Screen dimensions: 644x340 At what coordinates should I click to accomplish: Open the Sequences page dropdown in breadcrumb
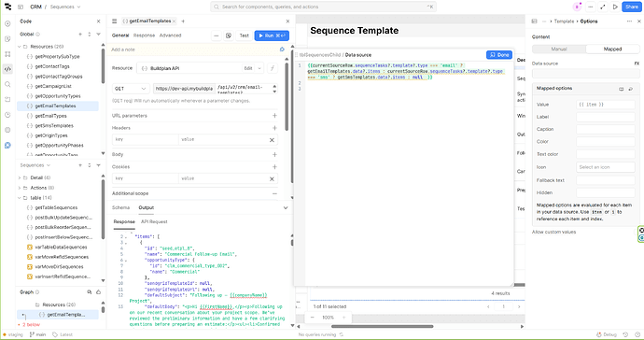(65, 7)
